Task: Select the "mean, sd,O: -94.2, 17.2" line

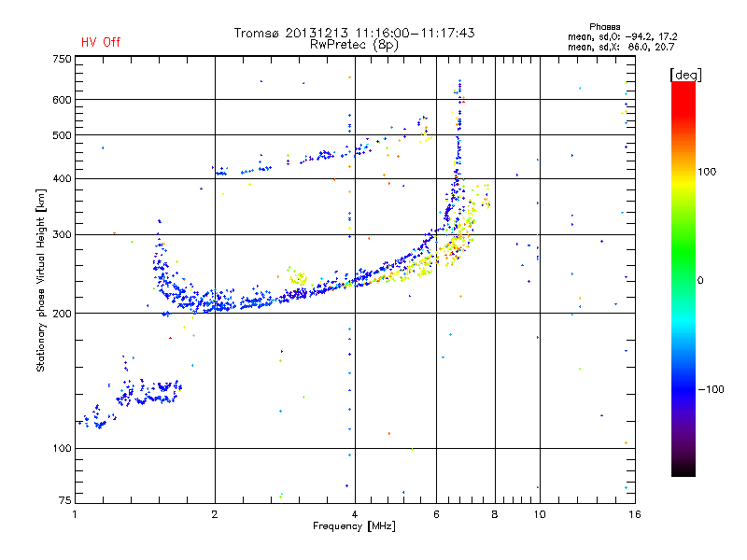Action: tap(622, 36)
